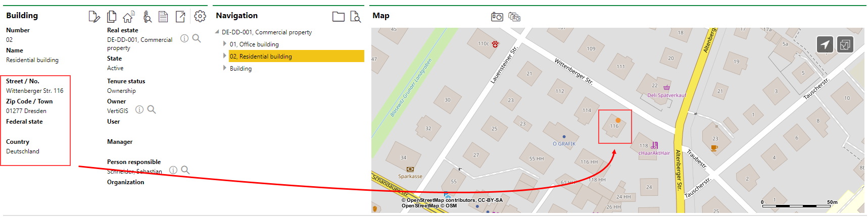Click the Real estate value DE-DD-001, Commercial property
868x219 pixels.
(139, 44)
